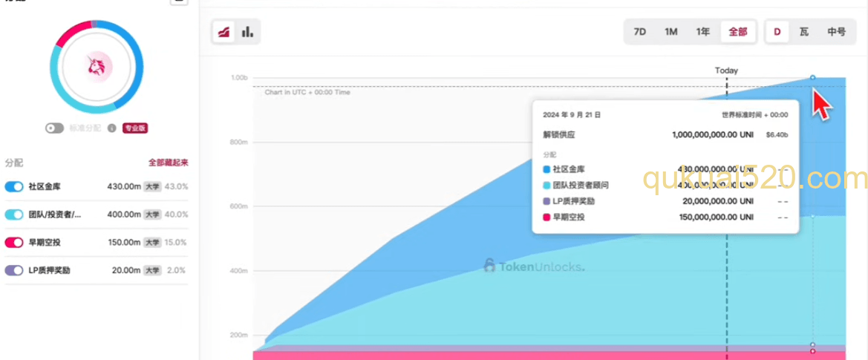This screenshot has width=868, height=360.
Task: Click the 1,000,000,000.00 UNI value in tooltip
Action: click(713, 134)
